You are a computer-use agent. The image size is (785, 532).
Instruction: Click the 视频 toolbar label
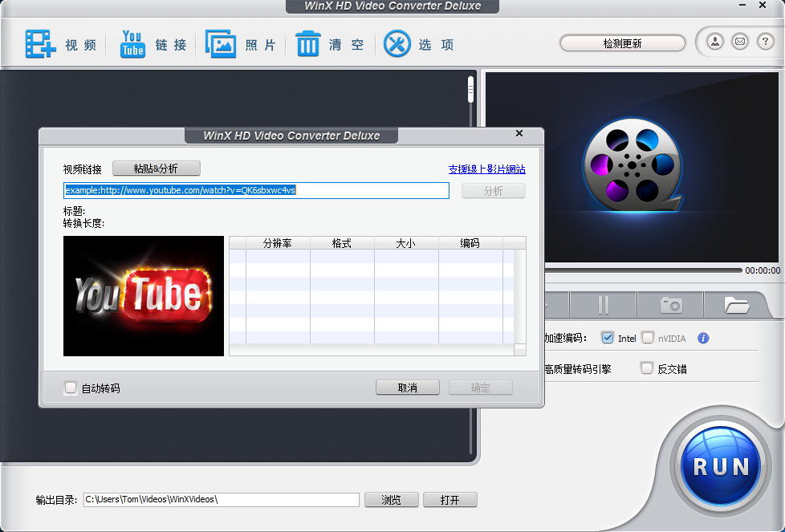click(x=80, y=45)
